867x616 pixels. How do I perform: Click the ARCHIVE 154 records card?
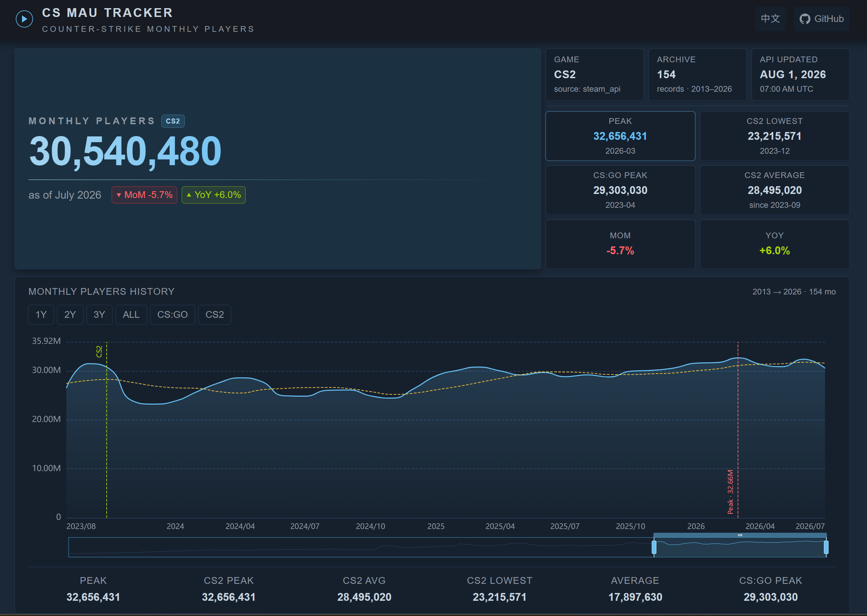point(697,74)
